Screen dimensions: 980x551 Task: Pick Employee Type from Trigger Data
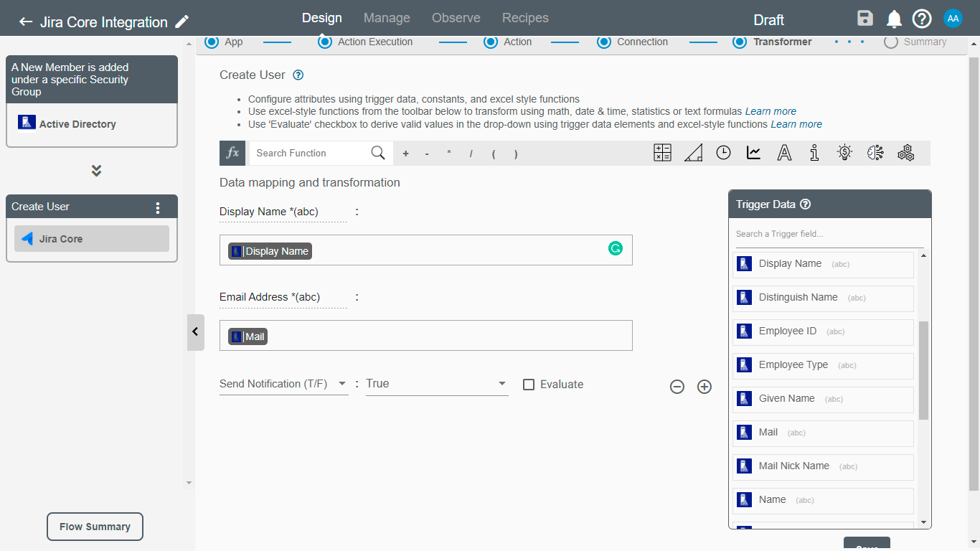823,365
